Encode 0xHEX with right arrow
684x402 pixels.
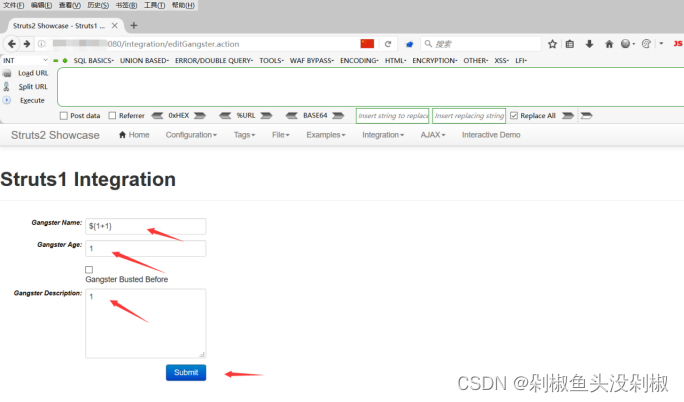200,116
